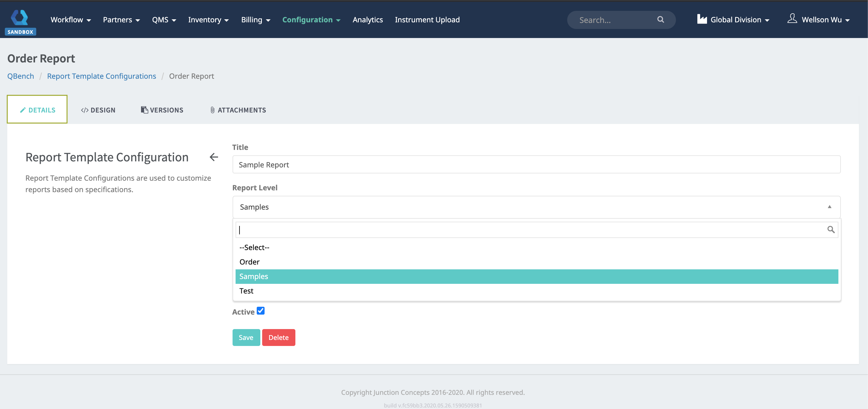Click the magnifier icon in top search bar
The height and width of the screenshot is (409, 868).
point(661,20)
